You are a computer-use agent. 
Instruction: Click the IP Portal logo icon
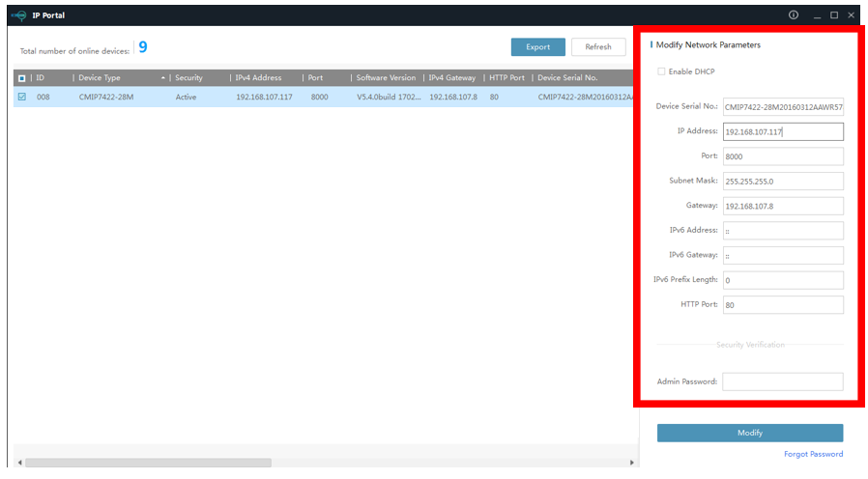(x=16, y=15)
